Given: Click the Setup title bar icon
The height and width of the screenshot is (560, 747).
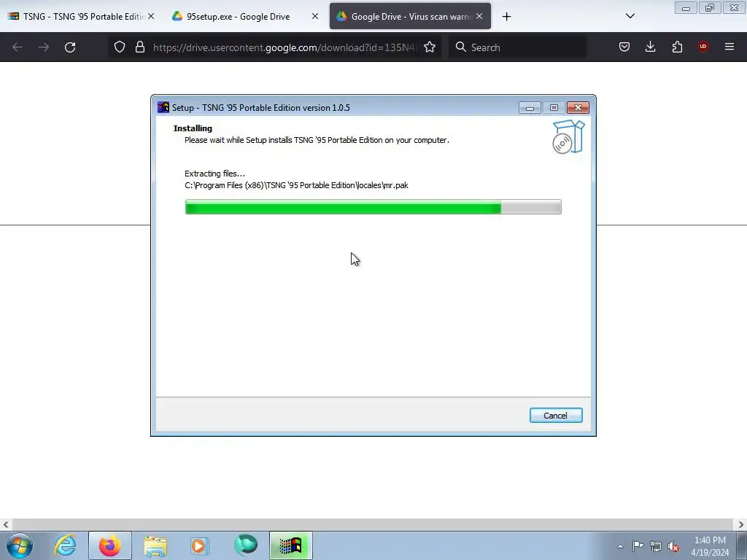Looking at the screenshot, I should [163, 107].
